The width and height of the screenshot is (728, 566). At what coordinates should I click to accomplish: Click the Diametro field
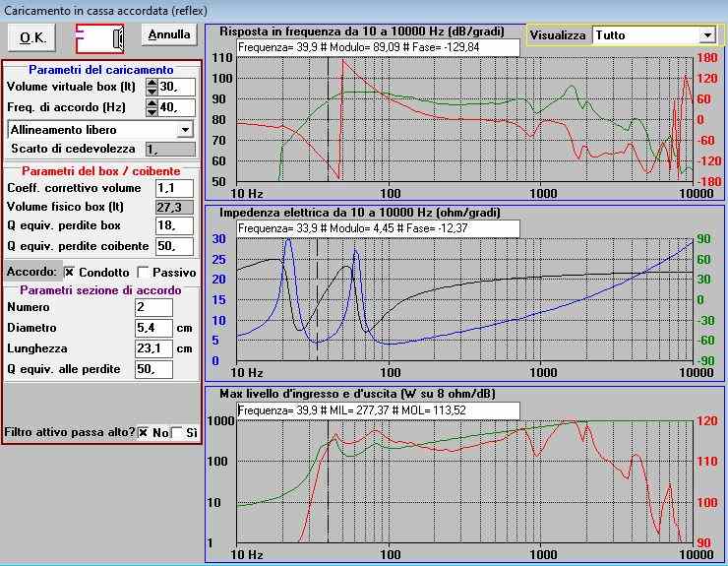(x=153, y=328)
